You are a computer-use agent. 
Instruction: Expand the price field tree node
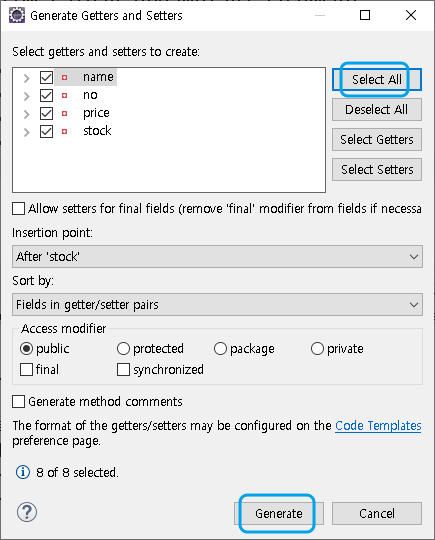point(27,114)
